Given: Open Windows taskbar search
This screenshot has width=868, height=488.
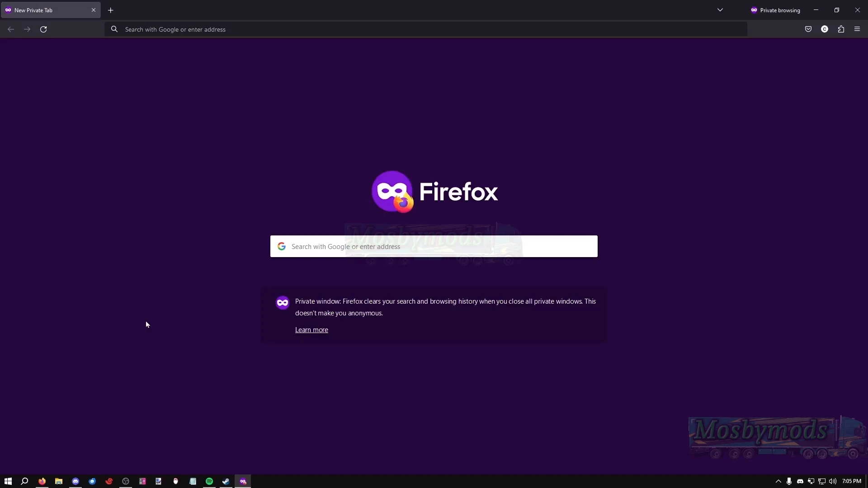Looking at the screenshot, I should click(25, 481).
